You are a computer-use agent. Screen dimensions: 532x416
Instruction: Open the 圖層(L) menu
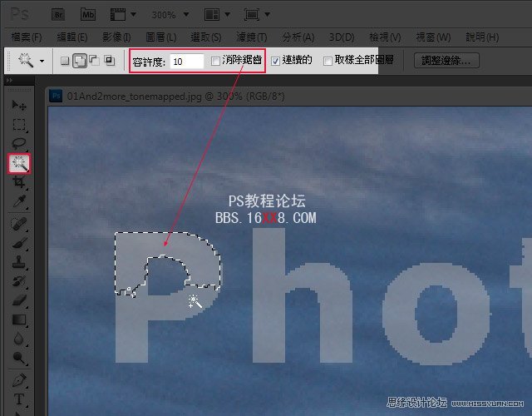(160, 37)
